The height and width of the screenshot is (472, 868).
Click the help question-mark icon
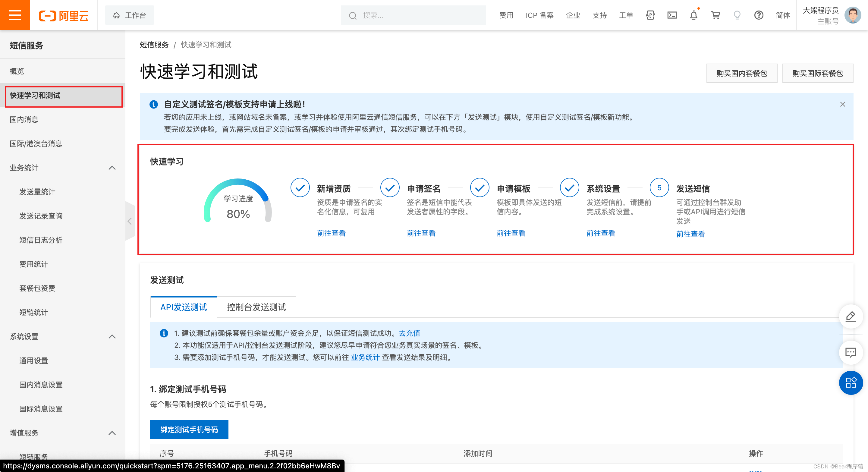point(759,15)
